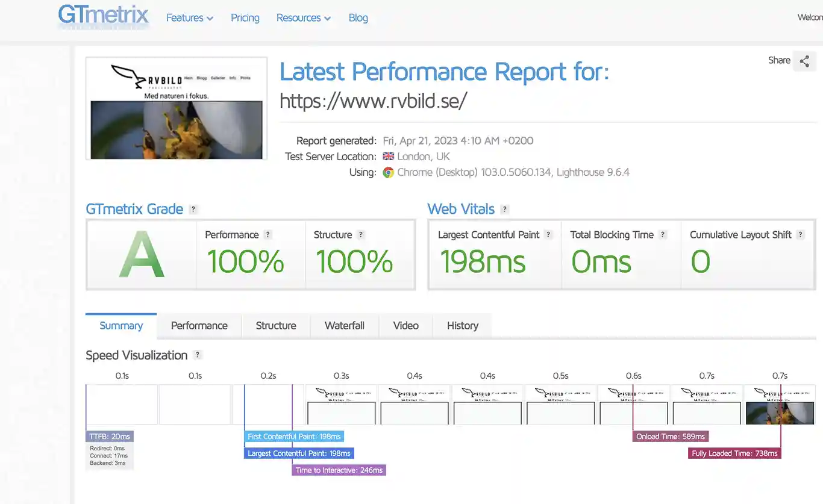
Task: Click help icon next to Structure score
Action: tap(361, 235)
